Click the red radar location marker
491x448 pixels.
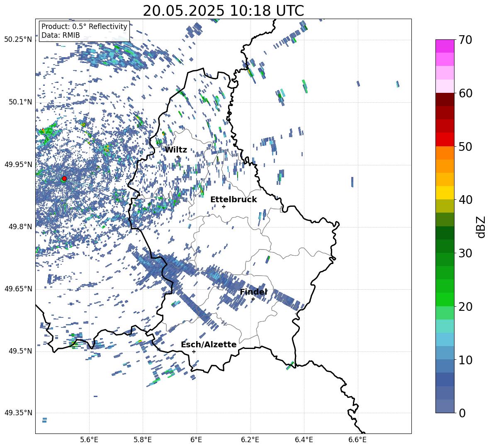pyautogui.click(x=64, y=178)
